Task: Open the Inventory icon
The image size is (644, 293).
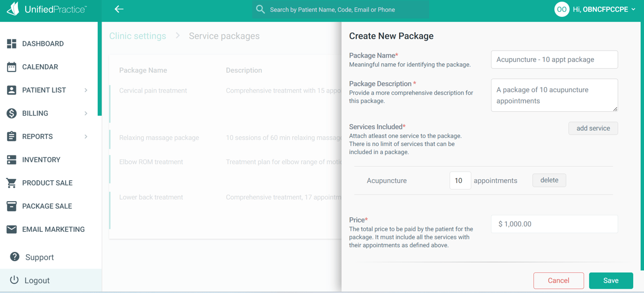Action: 12,160
